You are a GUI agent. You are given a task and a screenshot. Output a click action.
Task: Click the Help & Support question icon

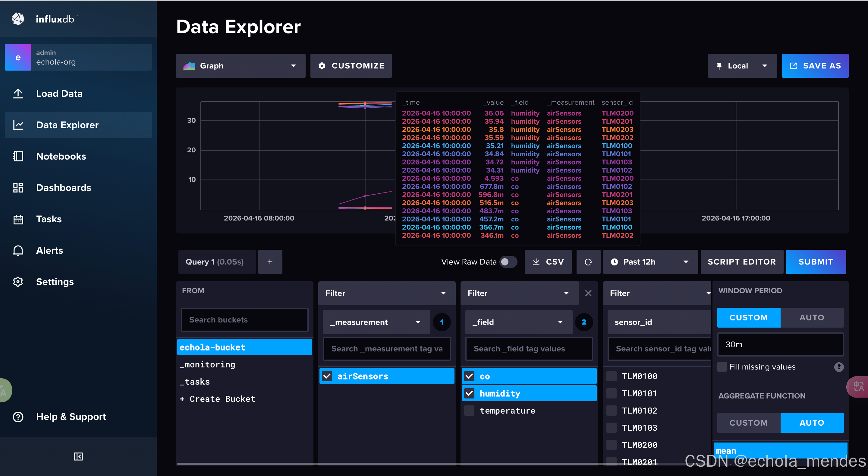(18, 417)
